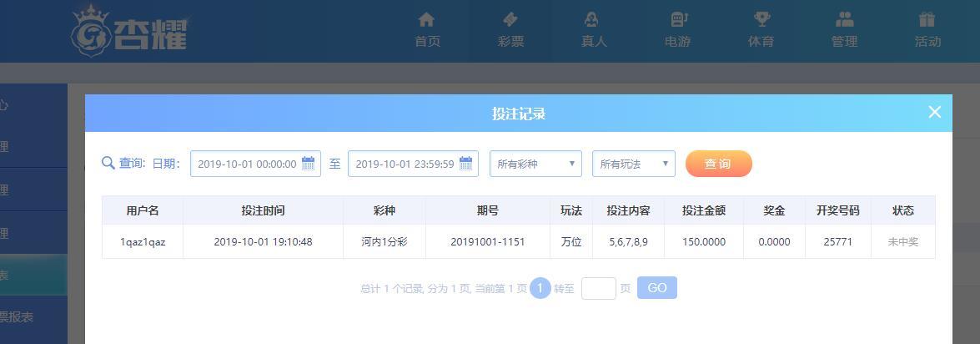This screenshot has width=980, height=344.
Task: Click the 奖金 column header
Action: pos(774,210)
